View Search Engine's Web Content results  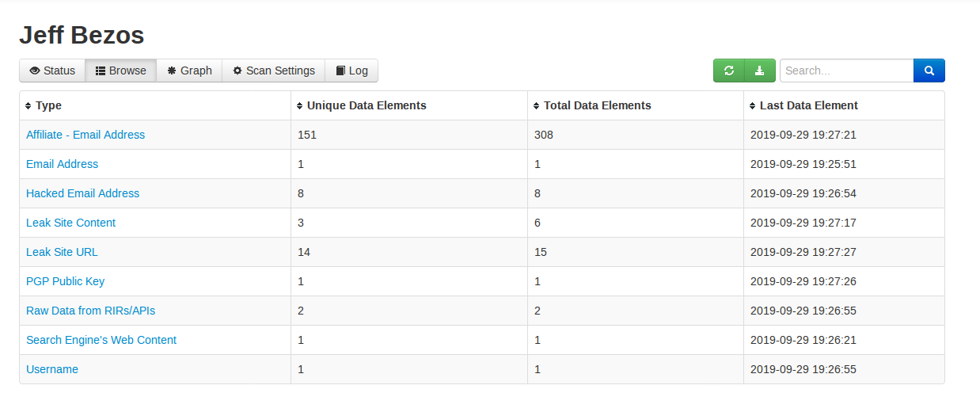coord(101,340)
